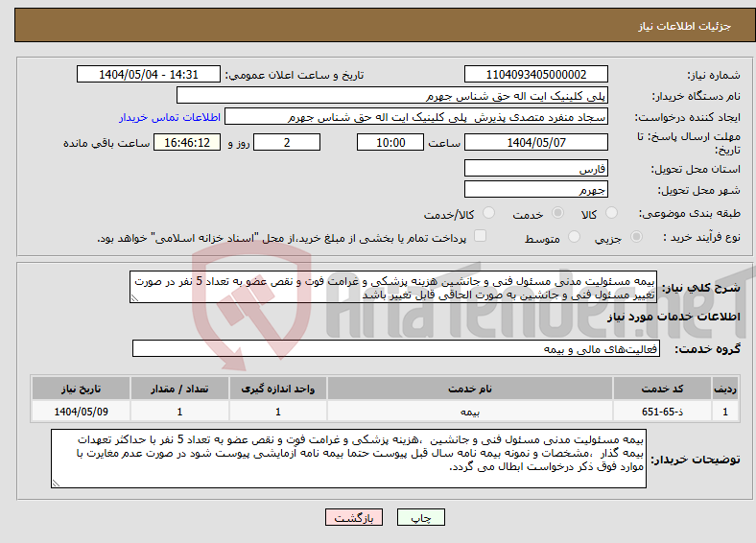Toggle the اسناد خزانه اسلامی payment checkbox
The image size is (756, 543).
481,236
